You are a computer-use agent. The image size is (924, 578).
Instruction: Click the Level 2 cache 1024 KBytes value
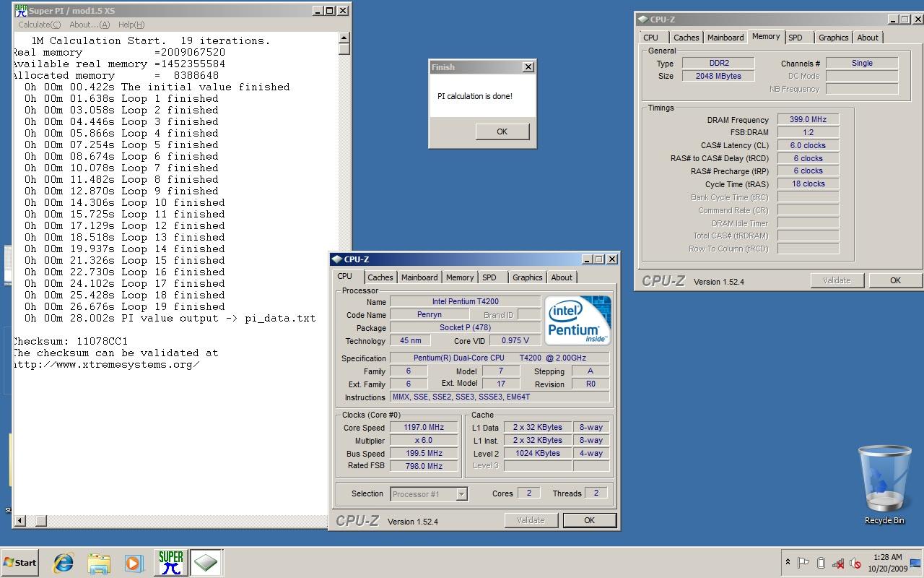[x=538, y=453]
